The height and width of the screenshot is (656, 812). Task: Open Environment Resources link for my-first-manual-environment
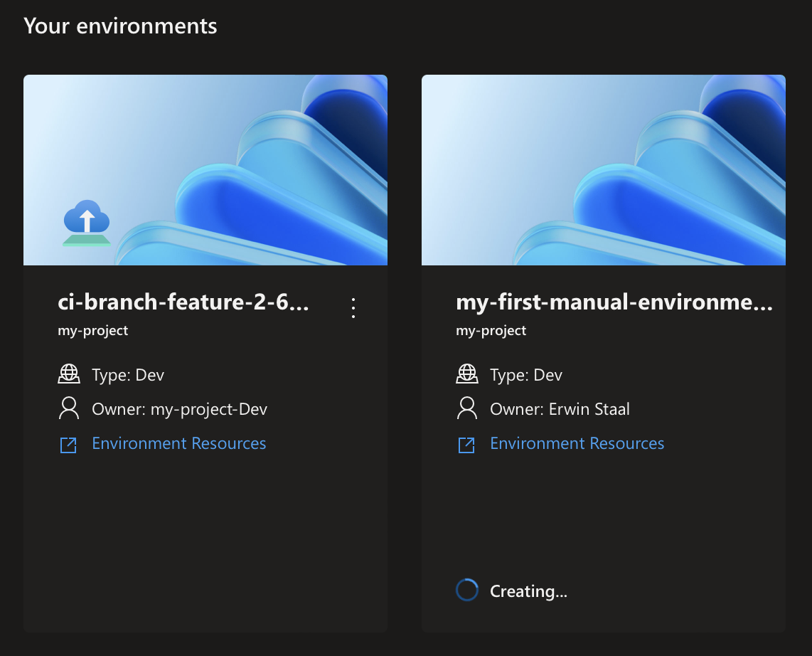point(577,443)
